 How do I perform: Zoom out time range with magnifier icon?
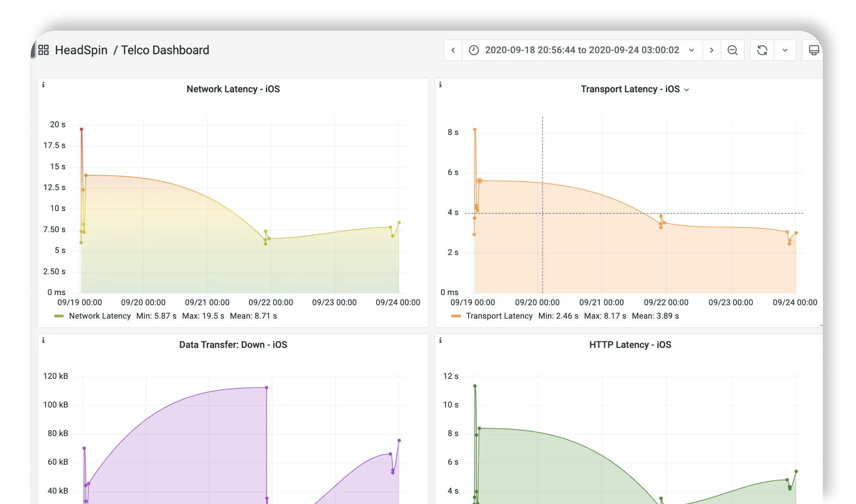point(732,50)
